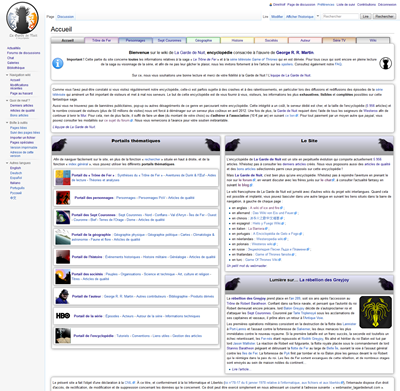Open Préférences link
The width and height of the screenshot is (400, 391).
point(326,5)
